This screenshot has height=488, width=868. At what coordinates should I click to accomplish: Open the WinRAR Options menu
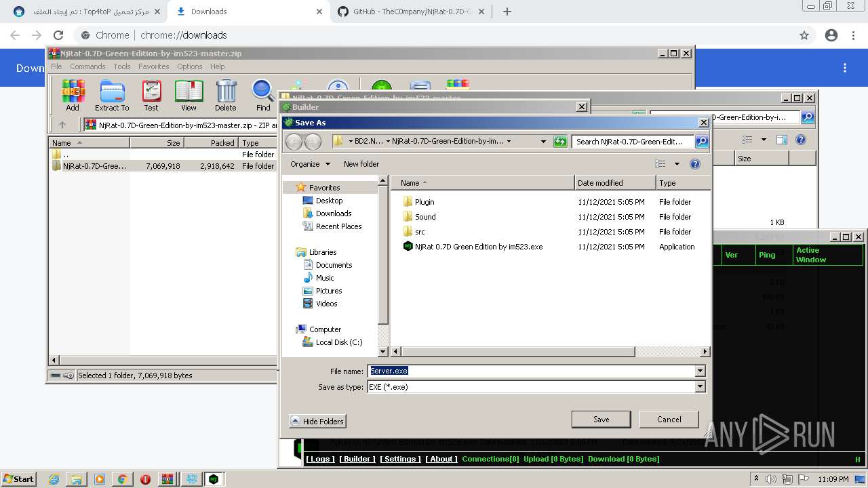tap(190, 66)
